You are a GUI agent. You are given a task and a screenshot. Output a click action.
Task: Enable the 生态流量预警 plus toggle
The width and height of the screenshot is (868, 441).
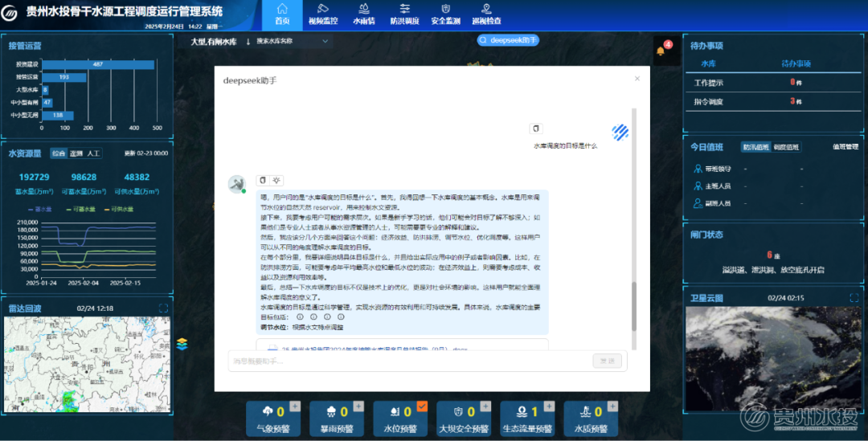click(549, 406)
